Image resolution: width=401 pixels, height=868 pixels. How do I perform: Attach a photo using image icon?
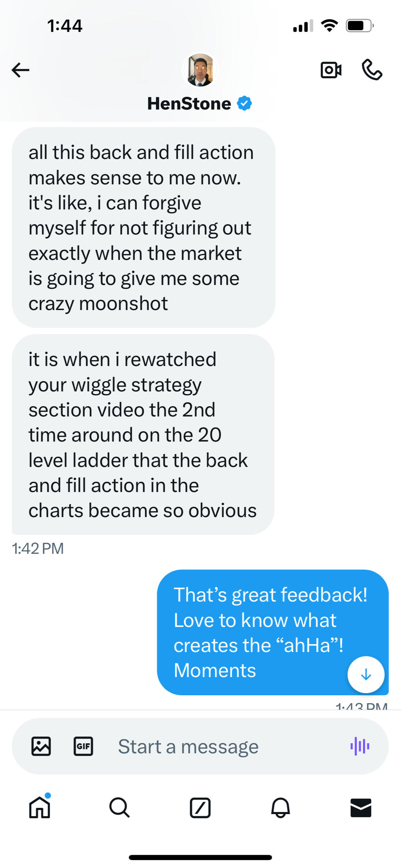[41, 746]
